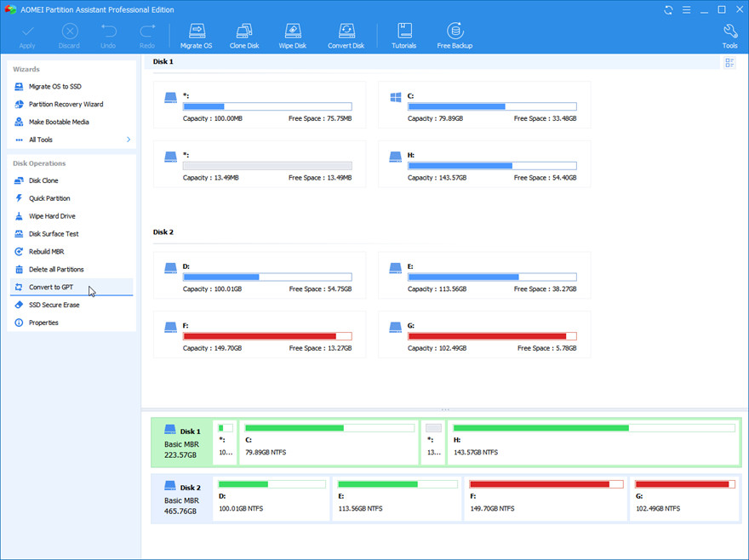Select the D: partition card with 100.01GB capacity

pos(260,276)
